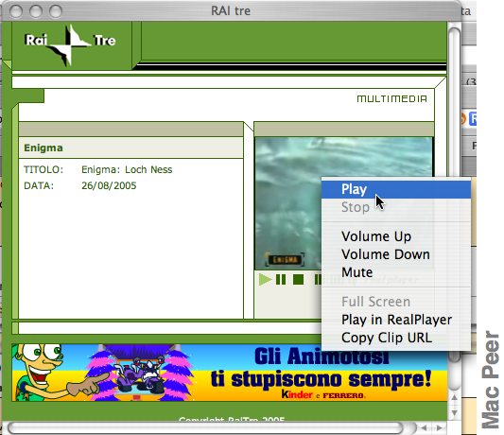Click the green square stop icon
The width and height of the screenshot is (504, 435).
[x=298, y=279]
